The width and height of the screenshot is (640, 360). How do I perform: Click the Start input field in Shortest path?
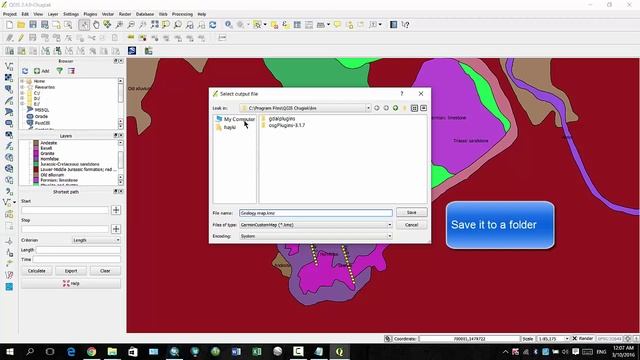tap(65, 210)
